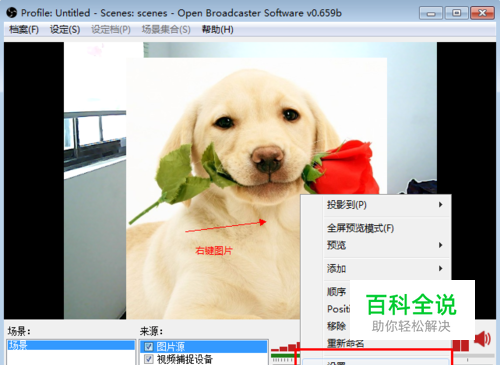Expand the 预览 submenu

pos(376,245)
